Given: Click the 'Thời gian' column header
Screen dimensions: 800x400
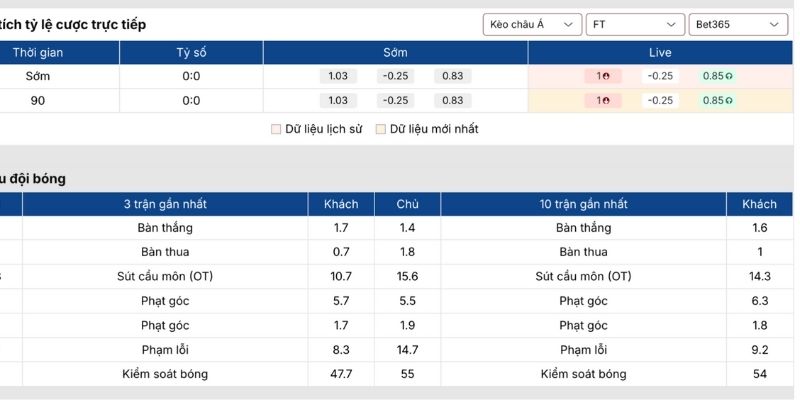Looking at the screenshot, I should pos(38,53).
